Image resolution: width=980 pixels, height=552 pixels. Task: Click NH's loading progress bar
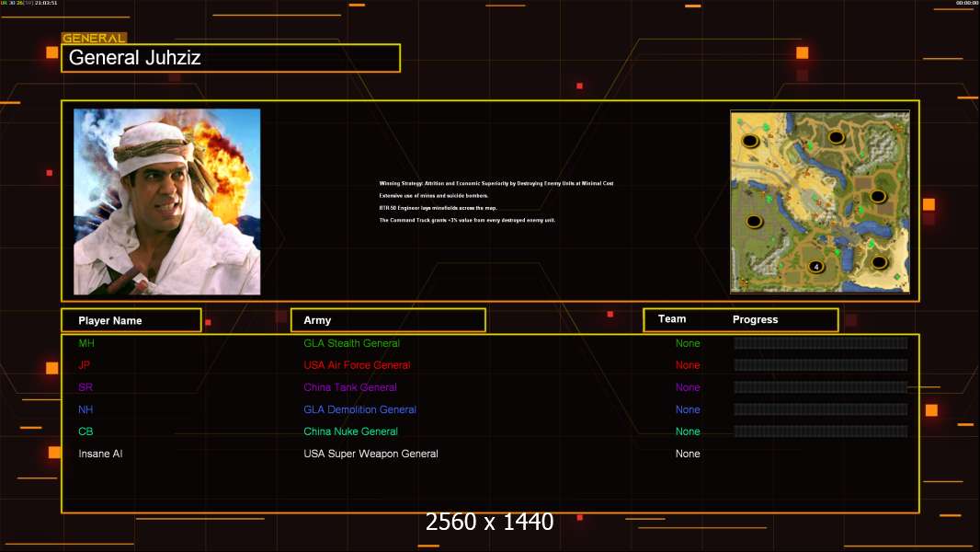[821, 409]
